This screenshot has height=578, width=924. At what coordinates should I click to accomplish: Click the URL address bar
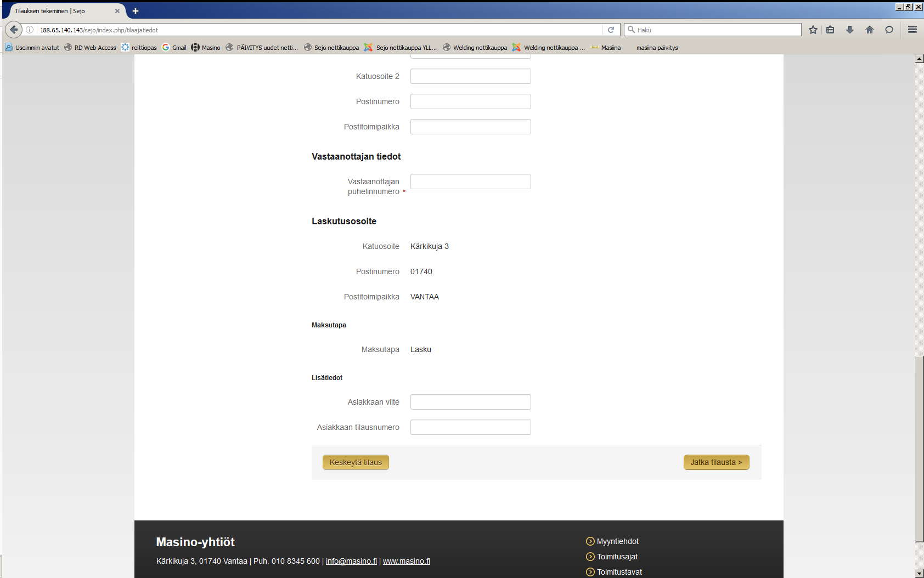(318, 30)
